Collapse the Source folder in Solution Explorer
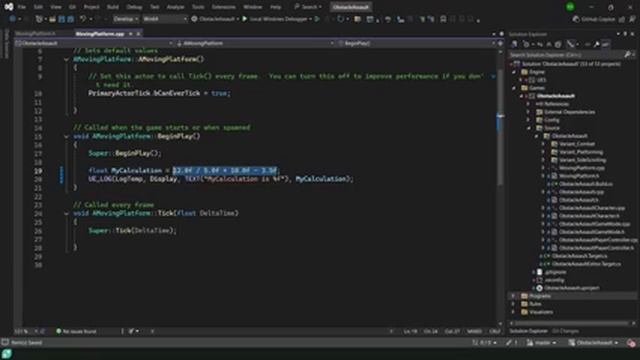This screenshot has width=640, height=360. tap(529, 128)
